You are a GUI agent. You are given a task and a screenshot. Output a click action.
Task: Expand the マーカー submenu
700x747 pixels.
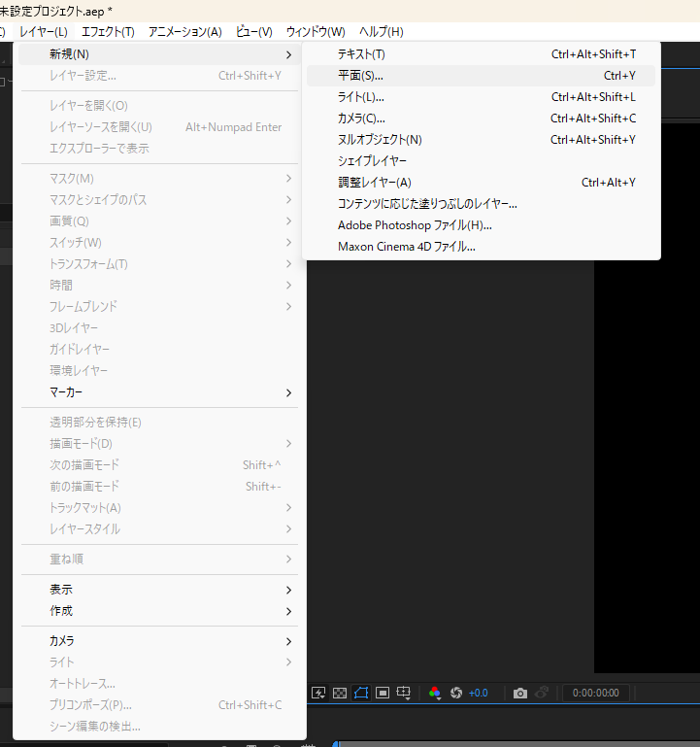point(160,392)
